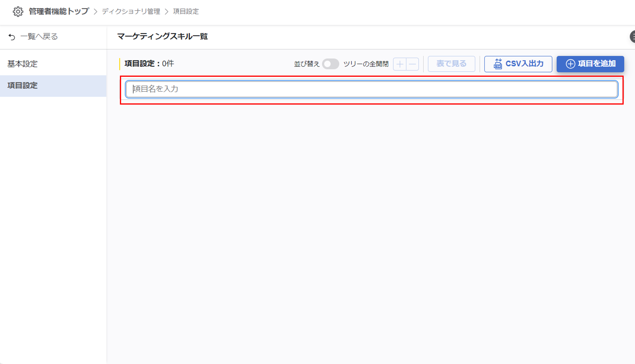Click the circled plus icon on 項目を追加
Screen dimensions: 635x364
570,64
